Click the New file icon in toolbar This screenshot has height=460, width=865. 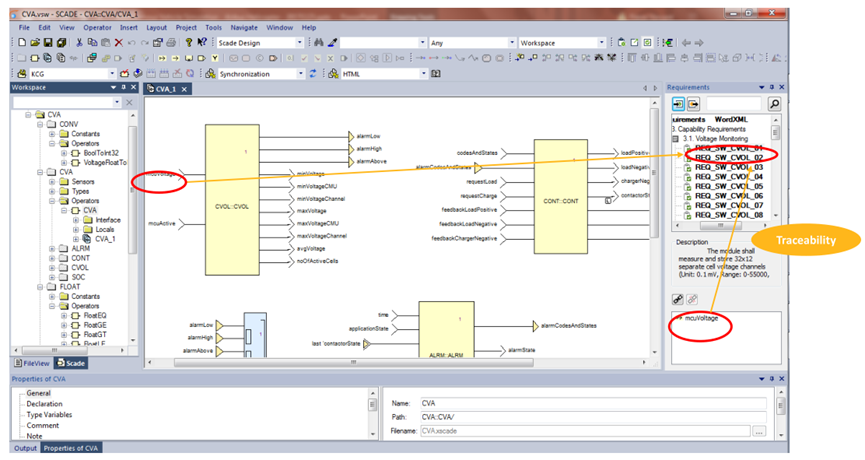22,42
